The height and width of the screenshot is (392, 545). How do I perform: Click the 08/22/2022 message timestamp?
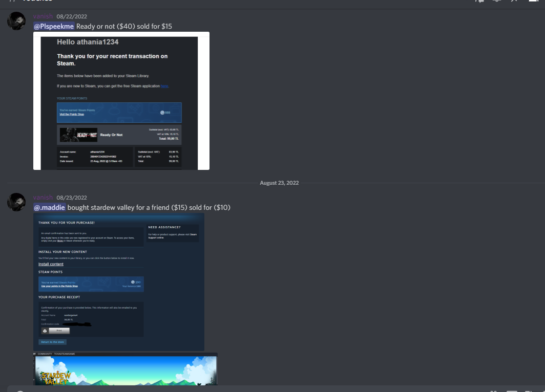72,17
